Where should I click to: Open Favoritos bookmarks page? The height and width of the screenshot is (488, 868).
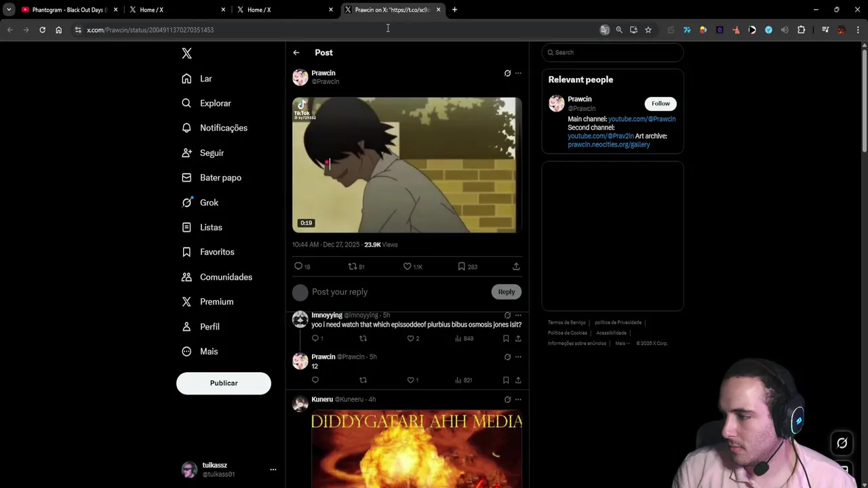tap(208, 252)
